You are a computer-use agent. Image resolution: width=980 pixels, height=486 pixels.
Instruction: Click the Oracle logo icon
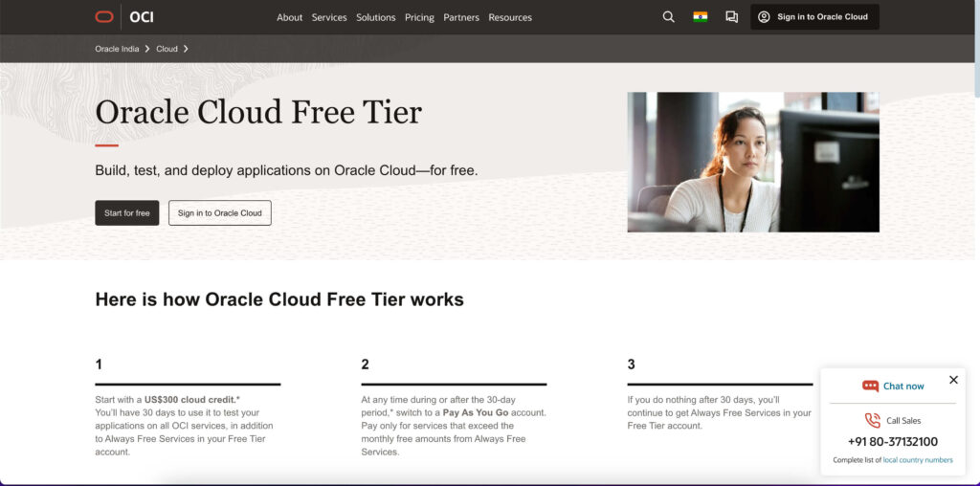(x=104, y=17)
